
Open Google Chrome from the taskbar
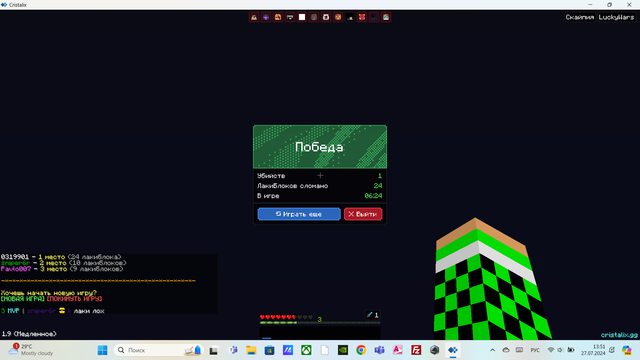[x=361, y=350]
